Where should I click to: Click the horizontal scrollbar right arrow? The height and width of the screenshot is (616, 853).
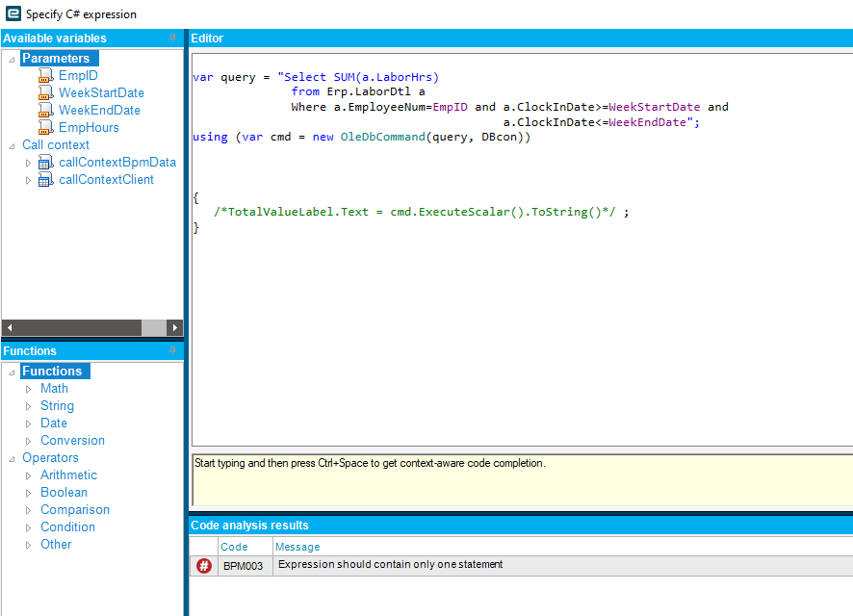174,327
